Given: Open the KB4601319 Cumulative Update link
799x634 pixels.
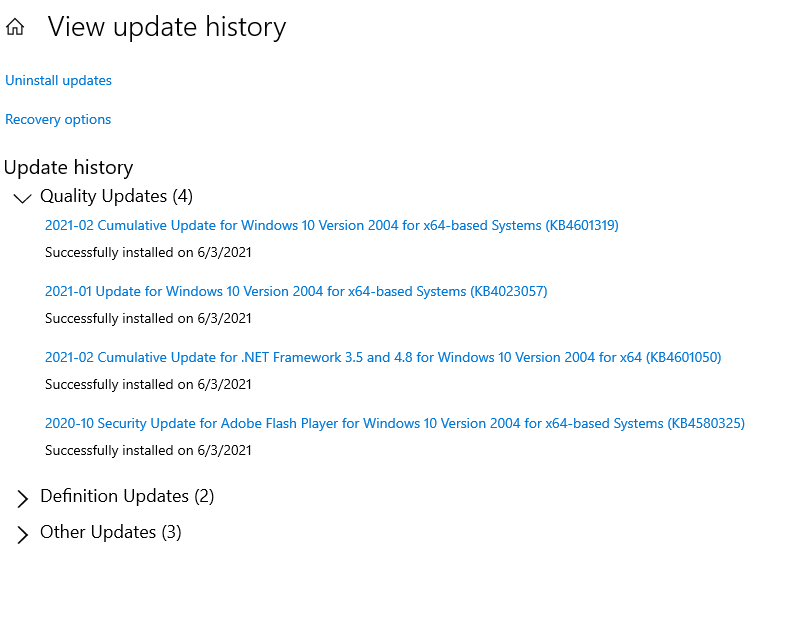Looking at the screenshot, I should click(x=331, y=225).
